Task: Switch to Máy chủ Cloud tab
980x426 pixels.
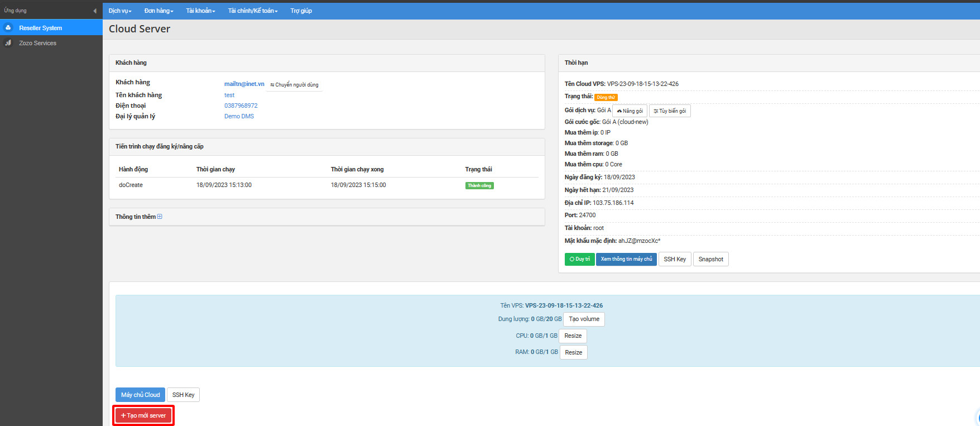Action: tap(140, 395)
